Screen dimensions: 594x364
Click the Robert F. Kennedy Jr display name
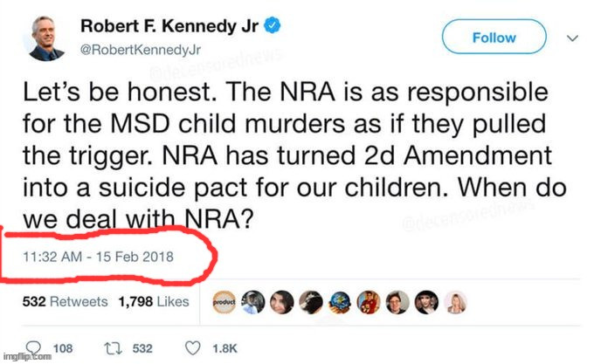(x=170, y=27)
